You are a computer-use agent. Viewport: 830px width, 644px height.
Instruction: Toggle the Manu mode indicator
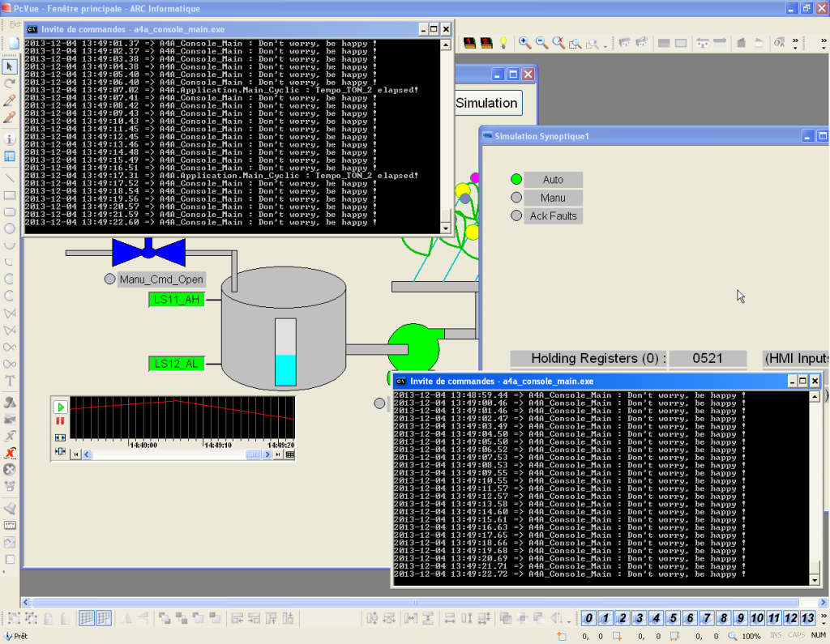pos(516,198)
